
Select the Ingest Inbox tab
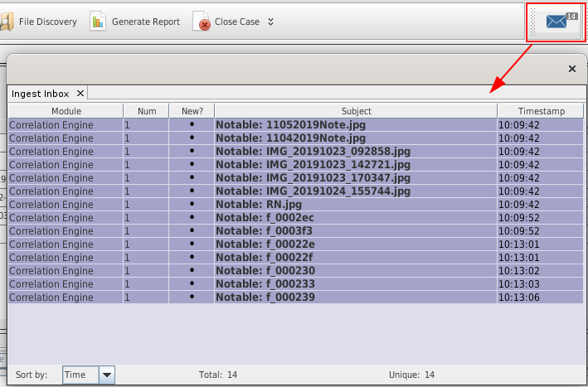[40, 94]
